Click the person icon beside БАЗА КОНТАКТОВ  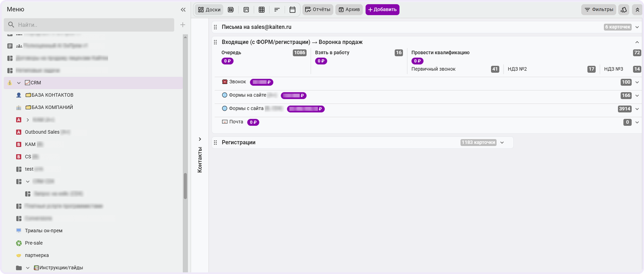[x=19, y=95]
